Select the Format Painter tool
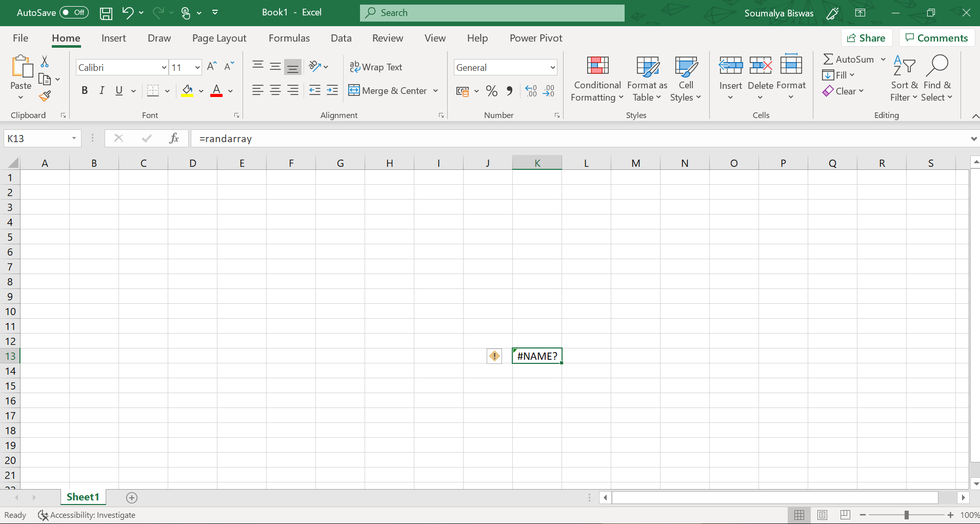 click(45, 96)
